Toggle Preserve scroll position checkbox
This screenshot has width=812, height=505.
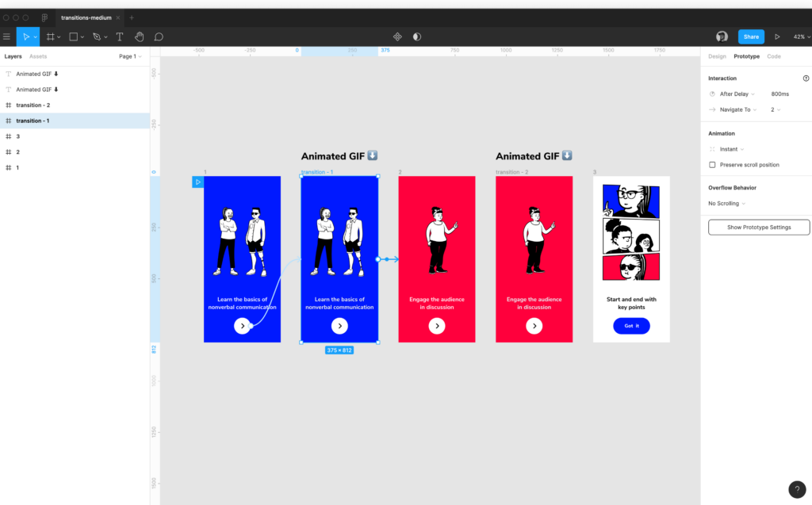click(712, 165)
